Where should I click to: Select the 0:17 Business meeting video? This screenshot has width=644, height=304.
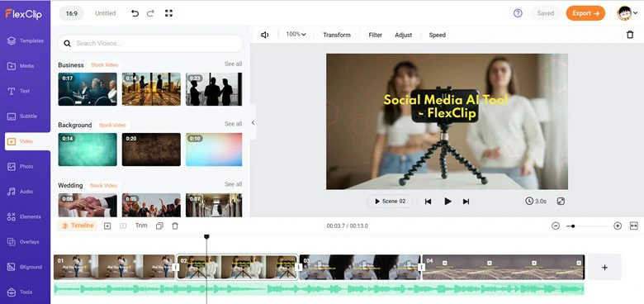[x=88, y=89]
